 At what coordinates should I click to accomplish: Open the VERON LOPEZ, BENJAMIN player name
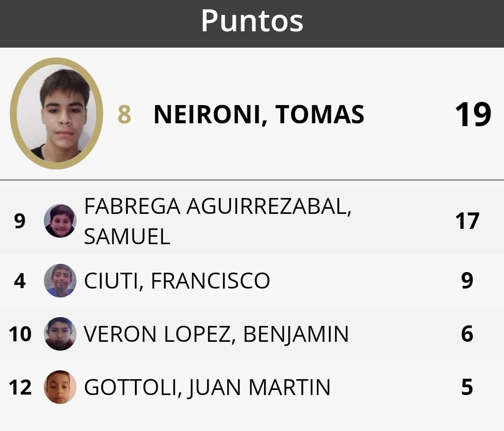coord(216,334)
